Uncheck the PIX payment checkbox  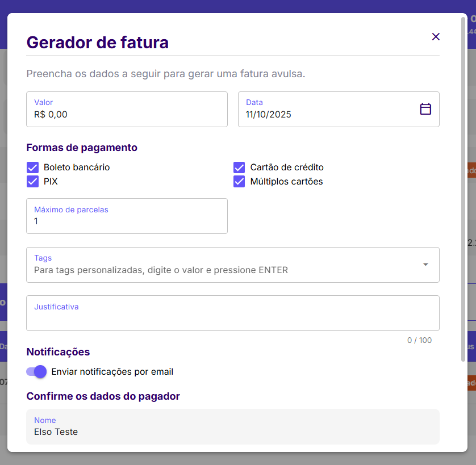pyautogui.click(x=33, y=182)
